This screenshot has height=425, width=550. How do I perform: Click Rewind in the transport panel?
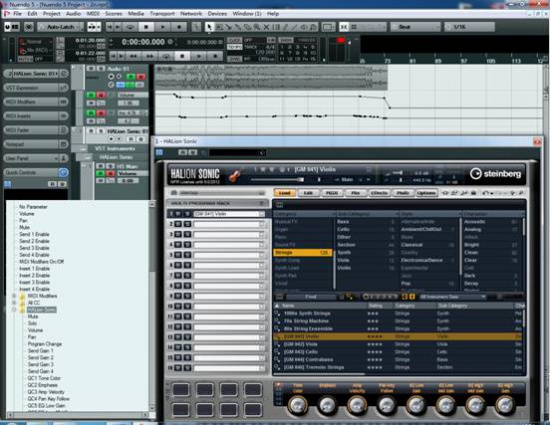134,56
